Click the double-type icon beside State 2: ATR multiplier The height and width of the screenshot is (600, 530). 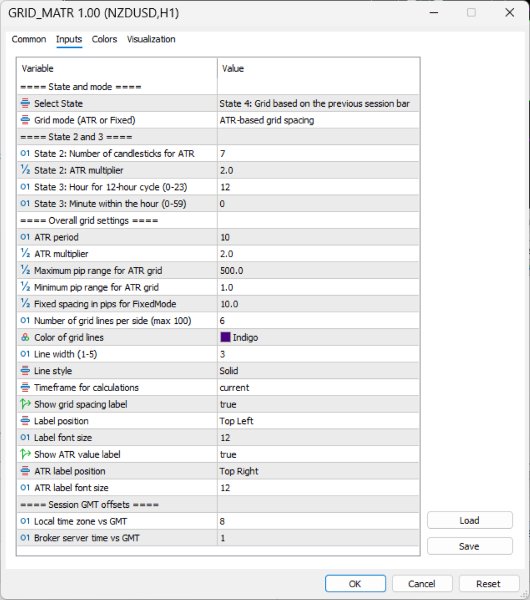(25, 170)
